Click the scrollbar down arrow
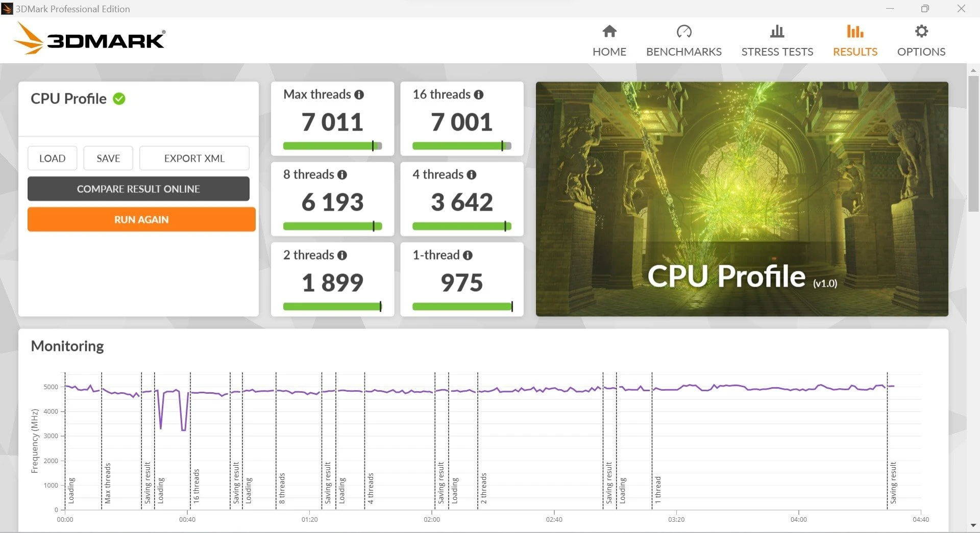 tap(973, 525)
